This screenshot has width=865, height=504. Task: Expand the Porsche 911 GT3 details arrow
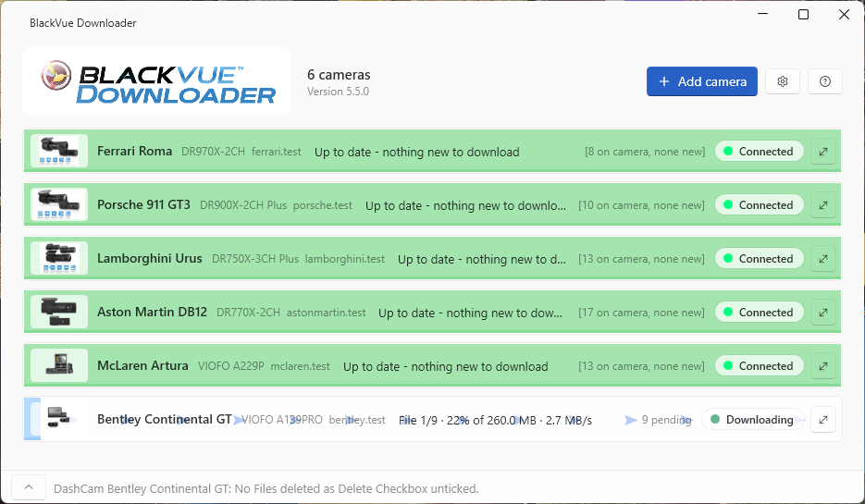coord(823,205)
